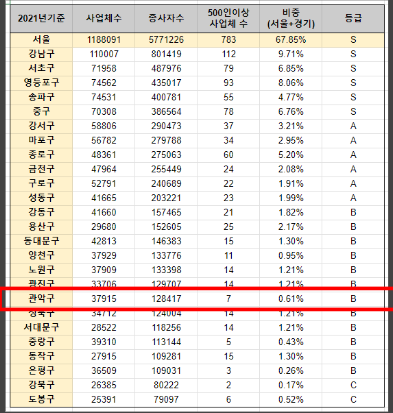Select the 종로구 row label
Viewport: 393px width, 413px height.
pos(41,155)
